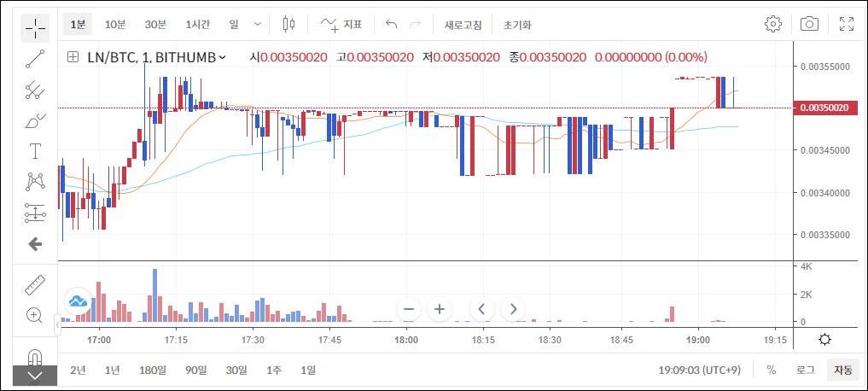The height and width of the screenshot is (391, 868).
Task: Open the 지표 indicators menu
Action: click(341, 25)
